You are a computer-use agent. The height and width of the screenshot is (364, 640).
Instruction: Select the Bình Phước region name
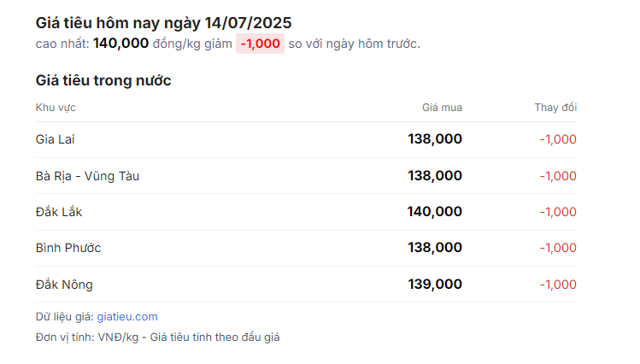tap(68, 248)
